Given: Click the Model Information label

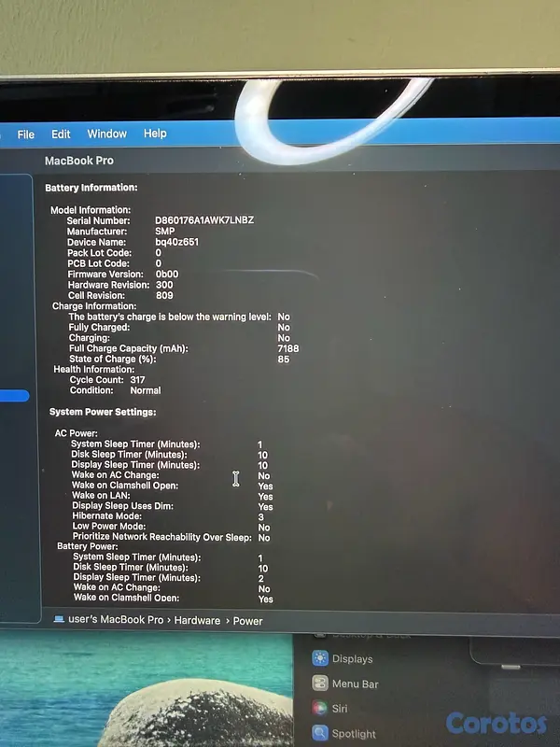Looking at the screenshot, I should click(x=91, y=209).
